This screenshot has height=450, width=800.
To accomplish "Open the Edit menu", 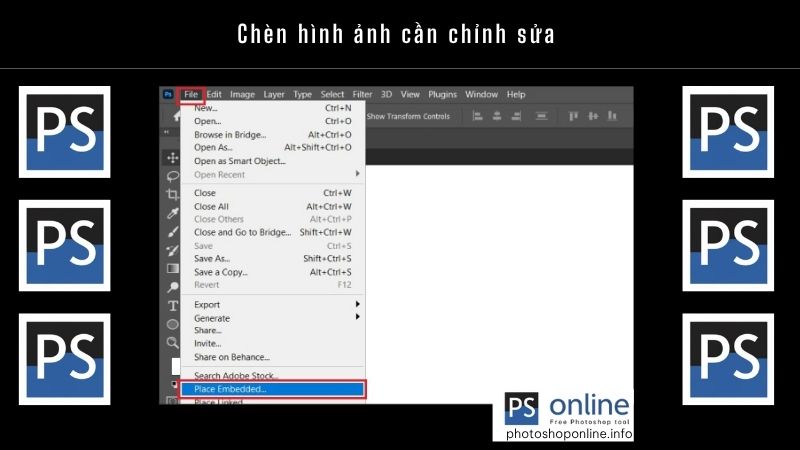I will point(214,94).
